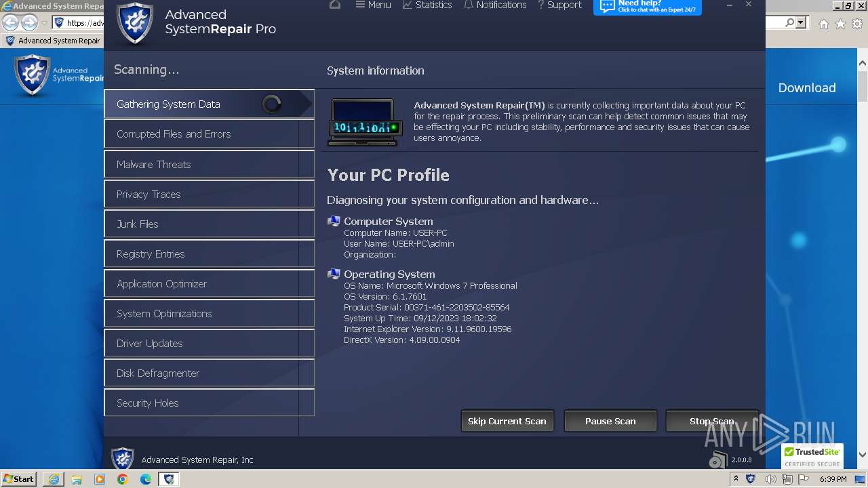Select Junk Files scan step

tap(209, 224)
